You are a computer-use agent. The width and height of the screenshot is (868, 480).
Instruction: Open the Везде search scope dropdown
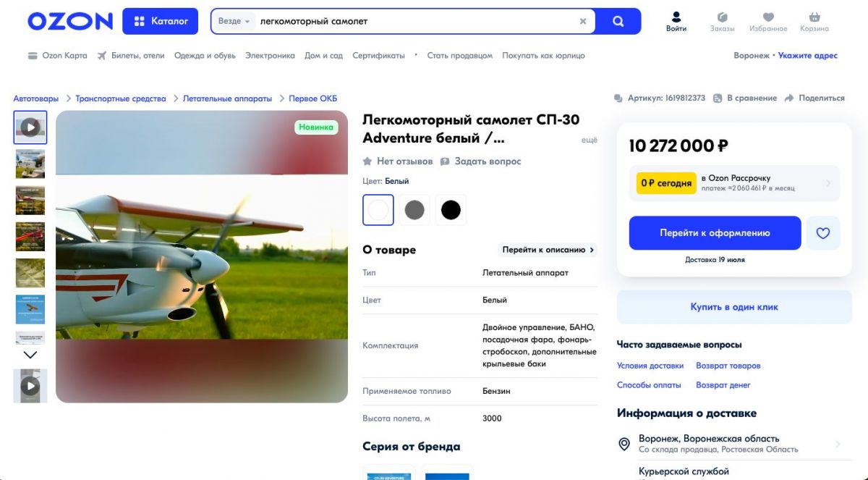[234, 21]
